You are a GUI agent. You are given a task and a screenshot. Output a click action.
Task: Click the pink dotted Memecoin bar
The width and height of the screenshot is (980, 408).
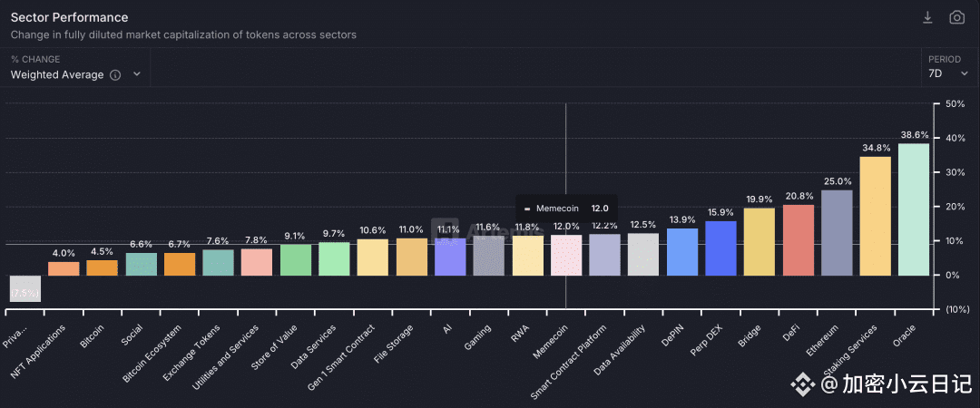click(x=566, y=255)
